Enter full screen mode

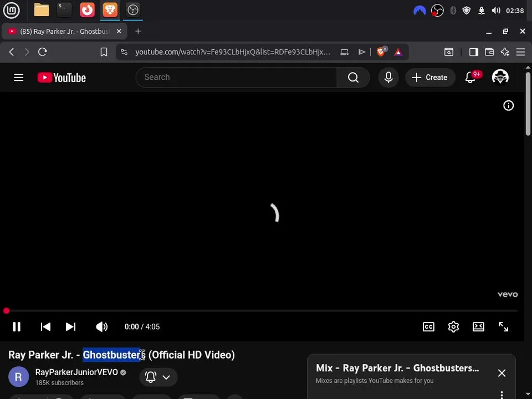pyautogui.click(x=503, y=327)
